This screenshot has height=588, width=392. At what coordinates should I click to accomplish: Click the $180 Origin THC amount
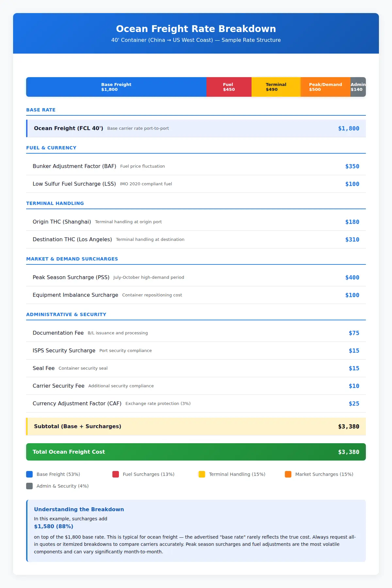tap(352, 222)
